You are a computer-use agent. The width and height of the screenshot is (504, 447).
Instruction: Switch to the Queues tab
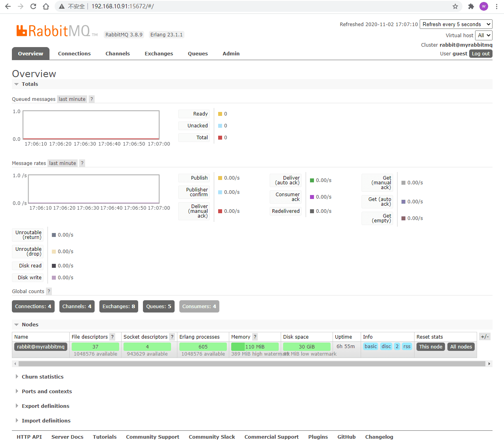click(x=198, y=54)
